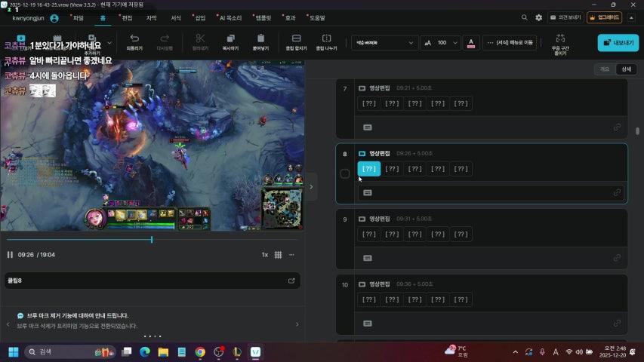Click the 의견 보내기 feedback button
Screen dimensions: 644x362
click(566, 17)
